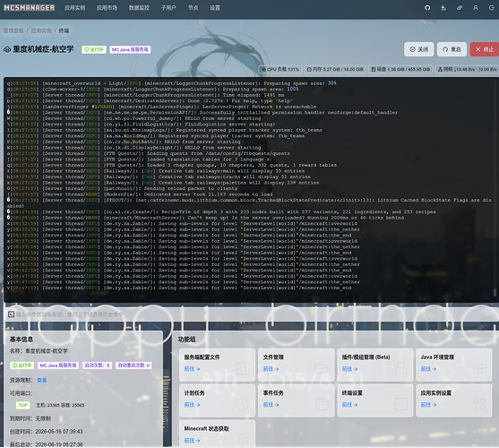Click the terminal command input field
499x448 pixels.
(251, 314)
